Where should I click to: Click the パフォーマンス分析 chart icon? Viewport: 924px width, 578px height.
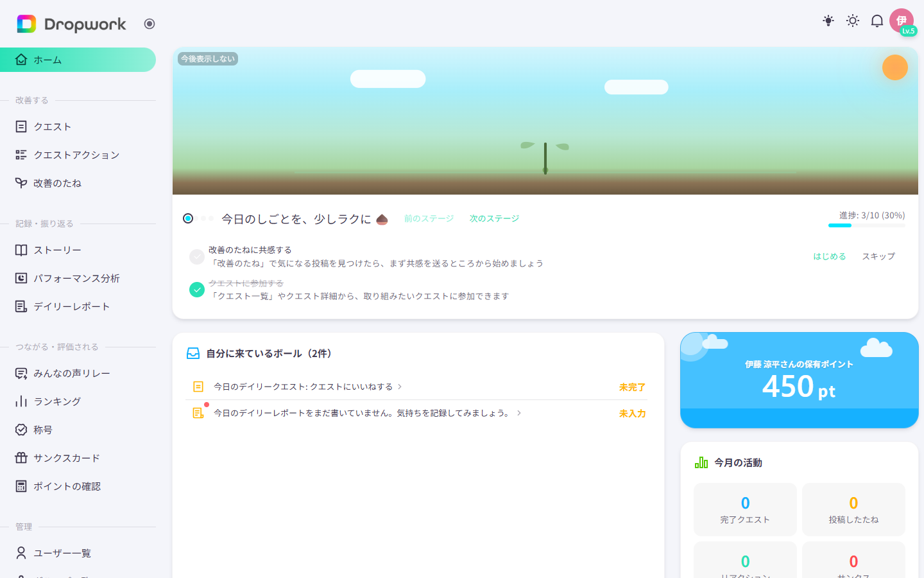tap(21, 278)
